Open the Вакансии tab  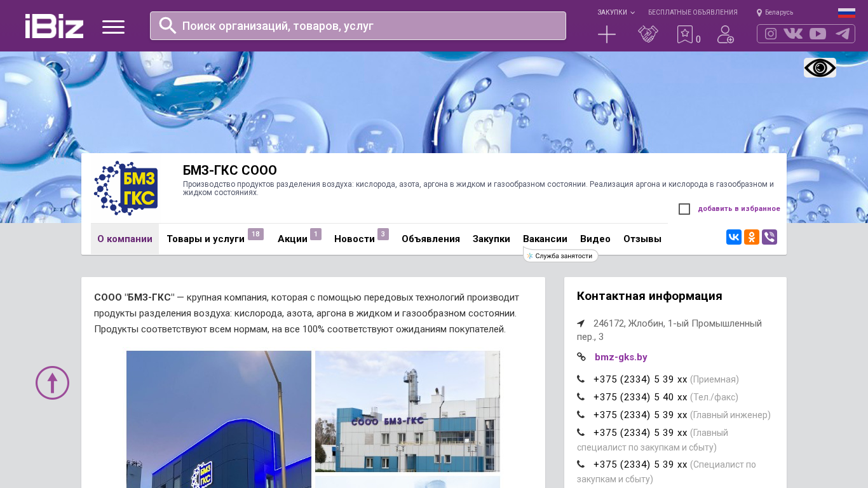(x=545, y=239)
